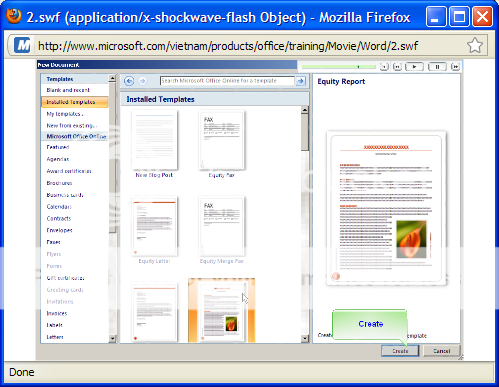
Task: Select Invoices category
Action: [57, 313]
